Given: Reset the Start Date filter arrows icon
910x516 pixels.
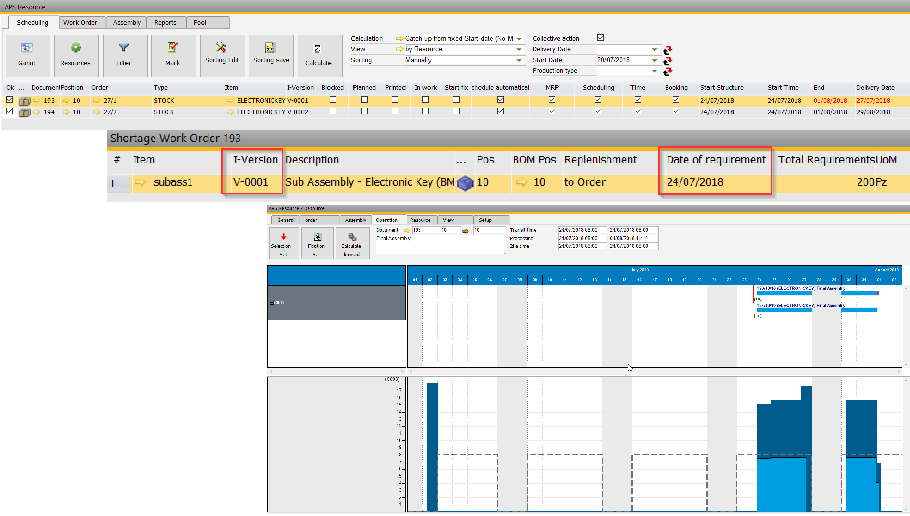Looking at the screenshot, I should click(x=667, y=60).
